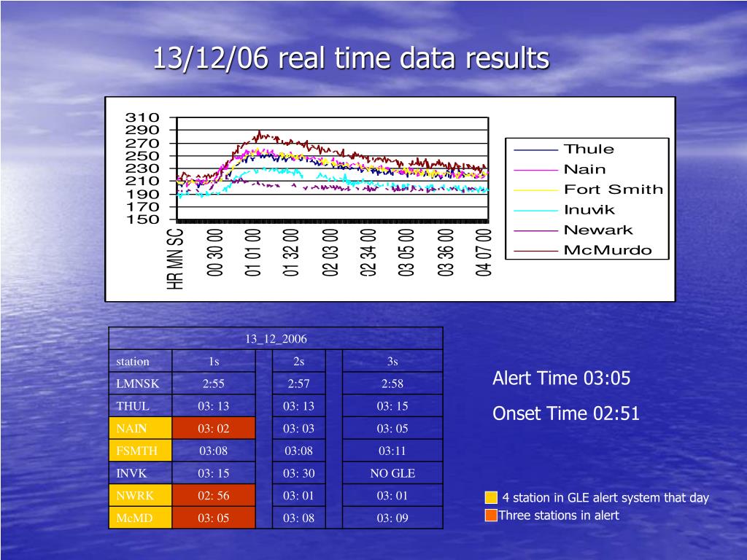Click the table header '13_12_2006'

tap(276, 338)
